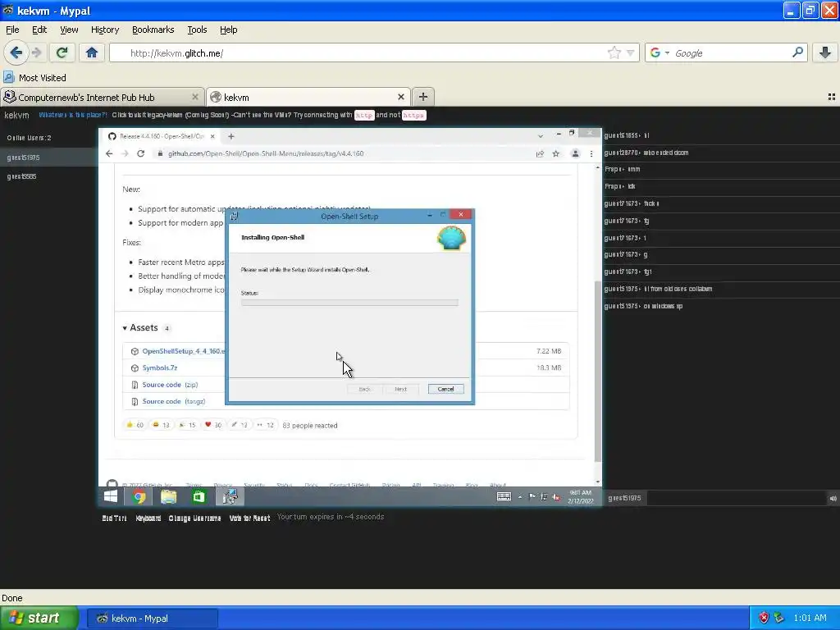
Task: Switch to Computernewb's Internet Pub Hub tab
Action: coord(102,97)
